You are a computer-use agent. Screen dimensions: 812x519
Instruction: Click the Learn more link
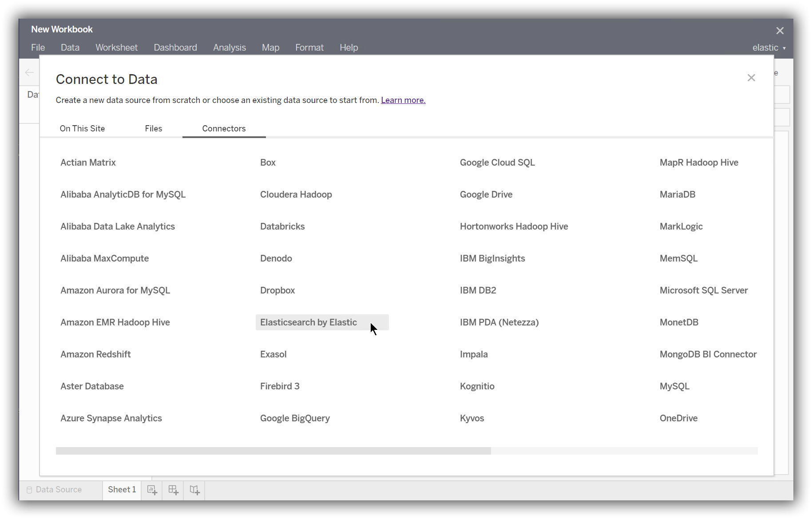403,100
